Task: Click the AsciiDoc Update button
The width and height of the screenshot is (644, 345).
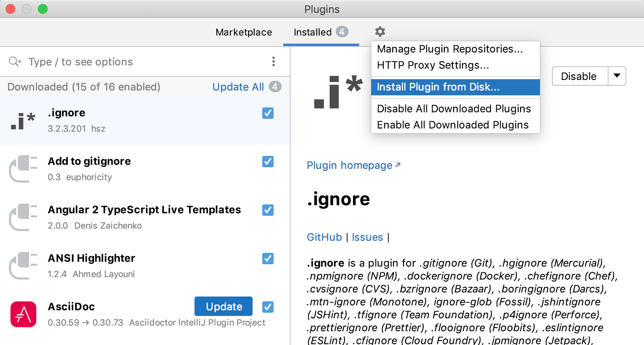Action: coord(224,306)
